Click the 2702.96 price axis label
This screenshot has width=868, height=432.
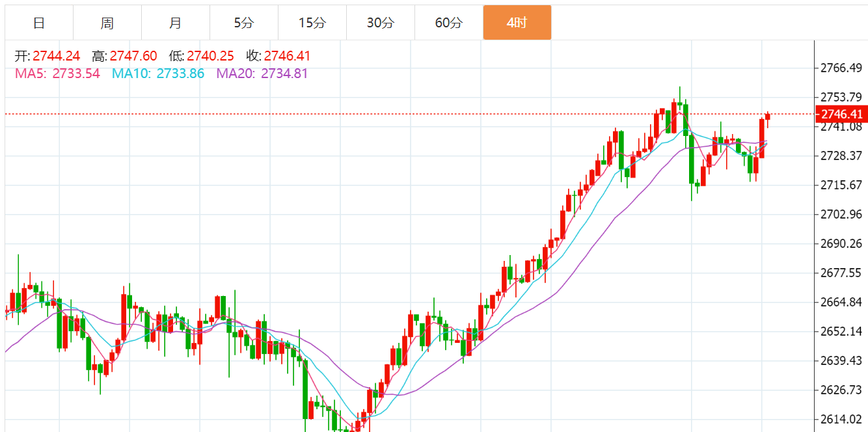click(841, 214)
